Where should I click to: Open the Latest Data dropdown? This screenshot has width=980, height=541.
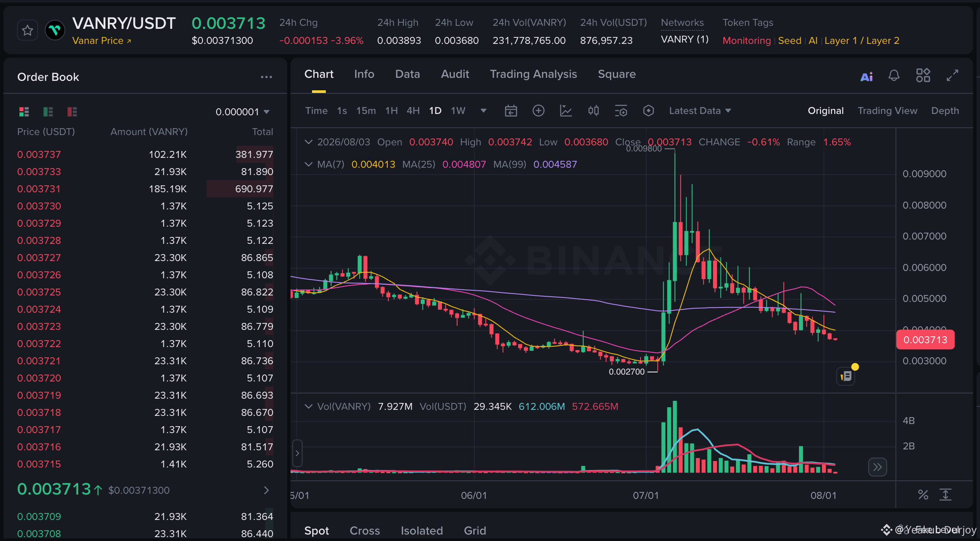tap(700, 111)
